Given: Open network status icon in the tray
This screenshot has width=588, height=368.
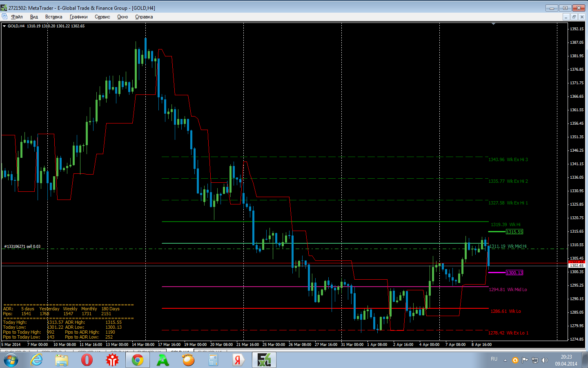Looking at the screenshot, I should [535, 360].
